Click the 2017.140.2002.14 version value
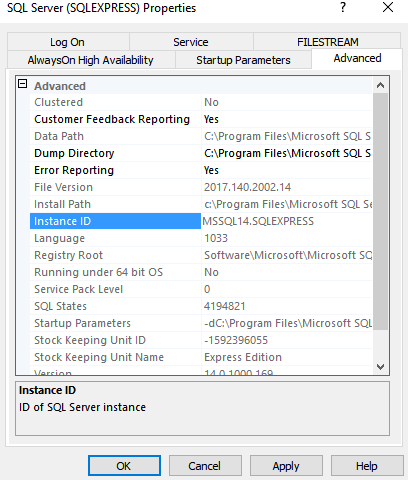Viewport: 408px width, 480px height. click(247, 187)
